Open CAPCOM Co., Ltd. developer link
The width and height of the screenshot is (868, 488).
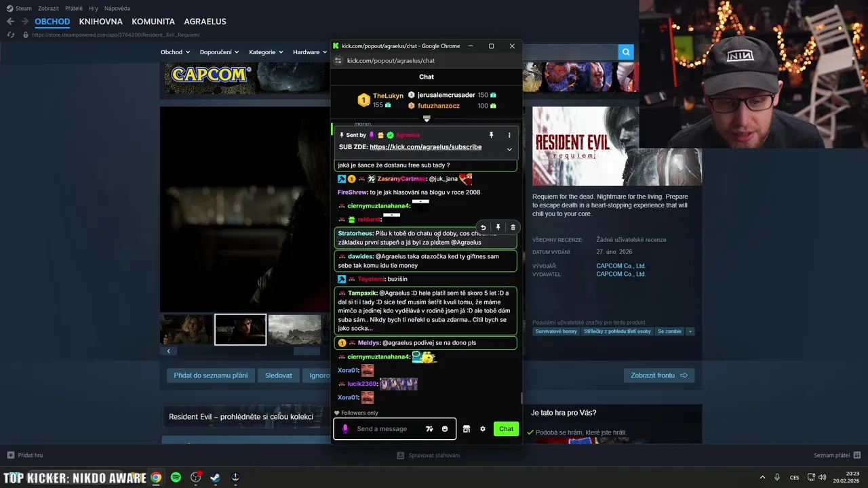click(620, 266)
